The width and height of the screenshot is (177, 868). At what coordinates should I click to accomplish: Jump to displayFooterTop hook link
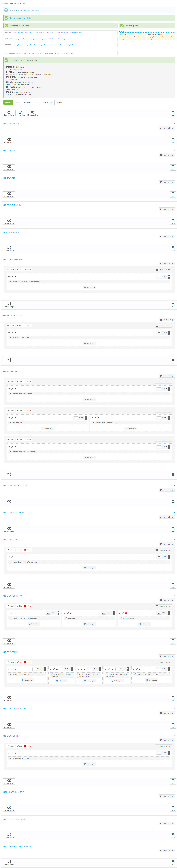click(31, 45)
